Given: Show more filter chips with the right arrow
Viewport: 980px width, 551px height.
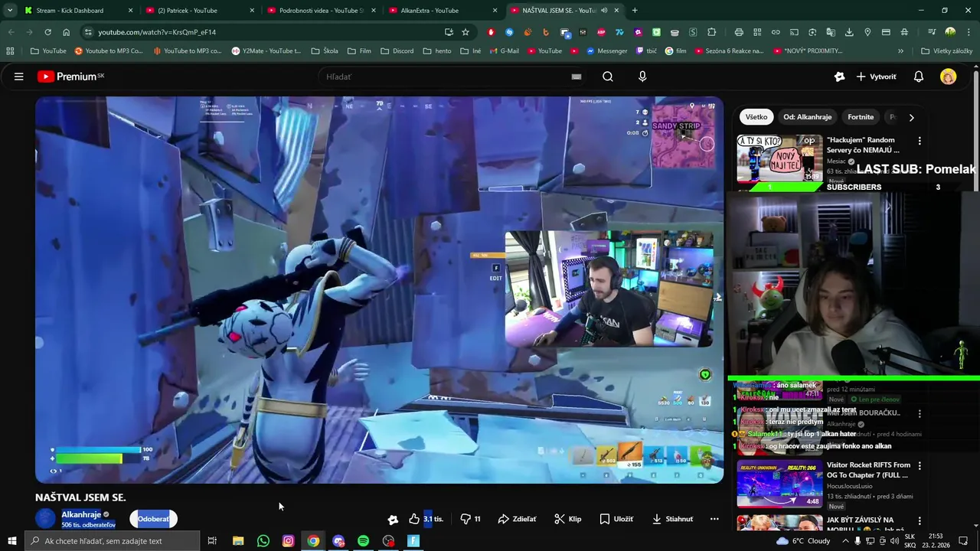Looking at the screenshot, I should (x=911, y=117).
